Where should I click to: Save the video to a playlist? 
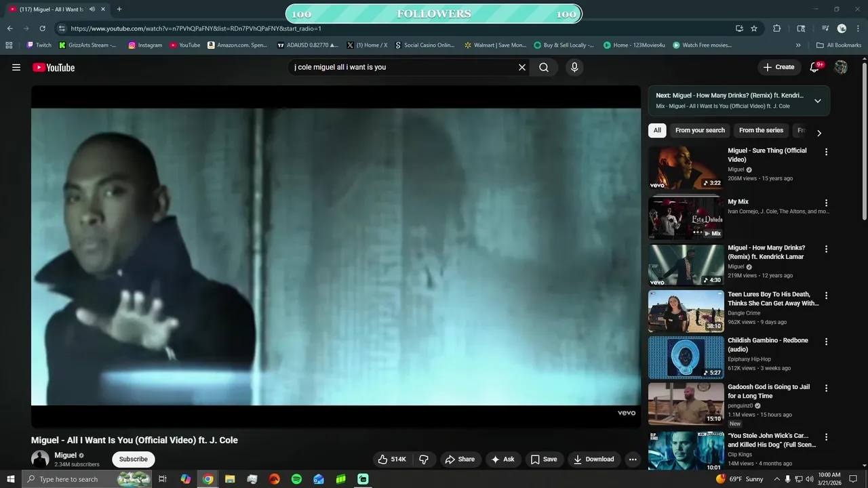[544, 460]
